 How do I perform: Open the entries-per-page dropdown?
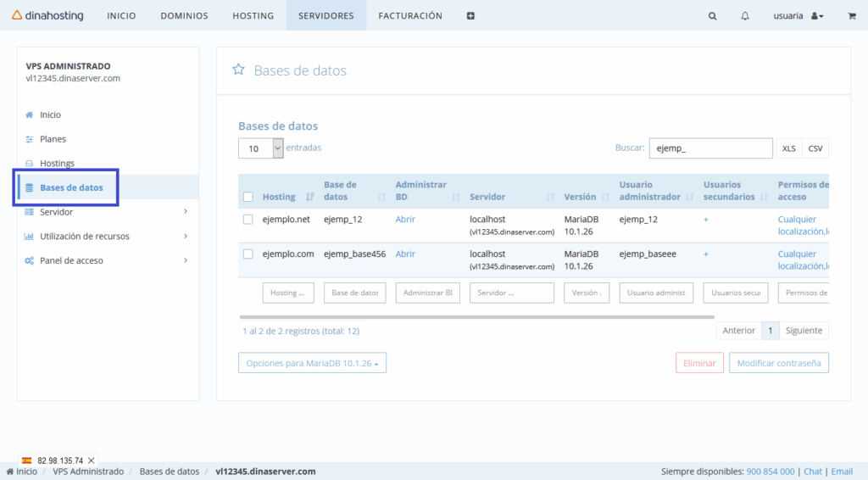coord(261,148)
